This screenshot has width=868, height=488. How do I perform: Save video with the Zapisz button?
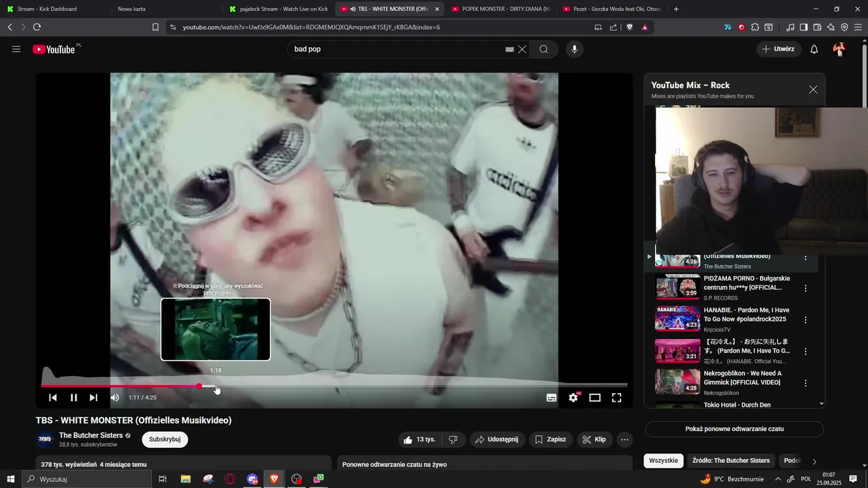point(550,440)
